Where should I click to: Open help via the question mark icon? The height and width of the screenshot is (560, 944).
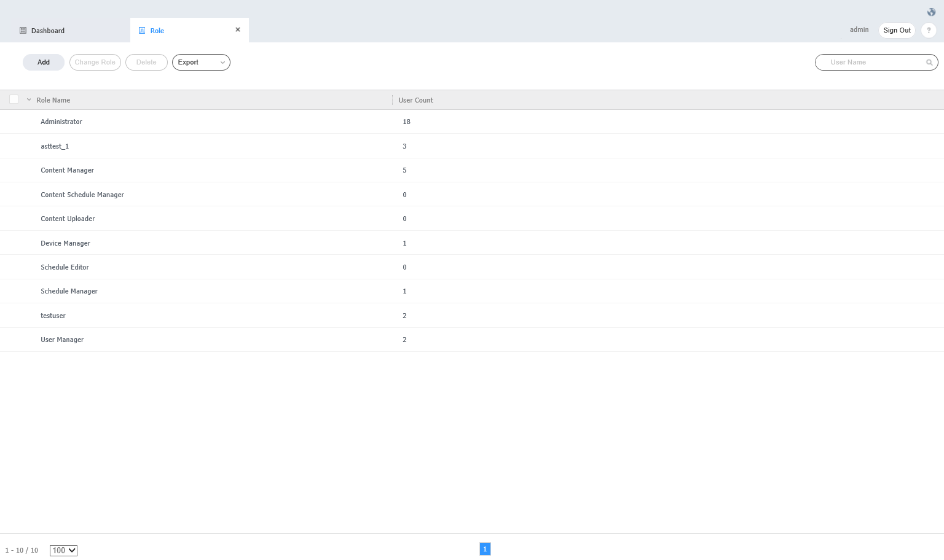[929, 30]
